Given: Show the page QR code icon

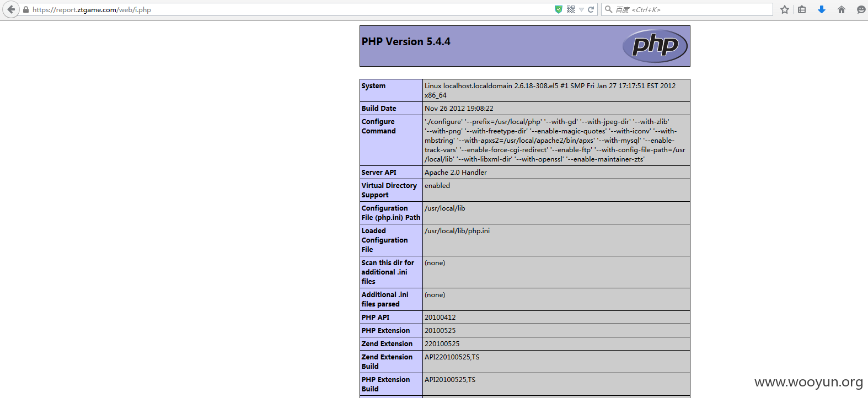Looking at the screenshot, I should click(571, 9).
